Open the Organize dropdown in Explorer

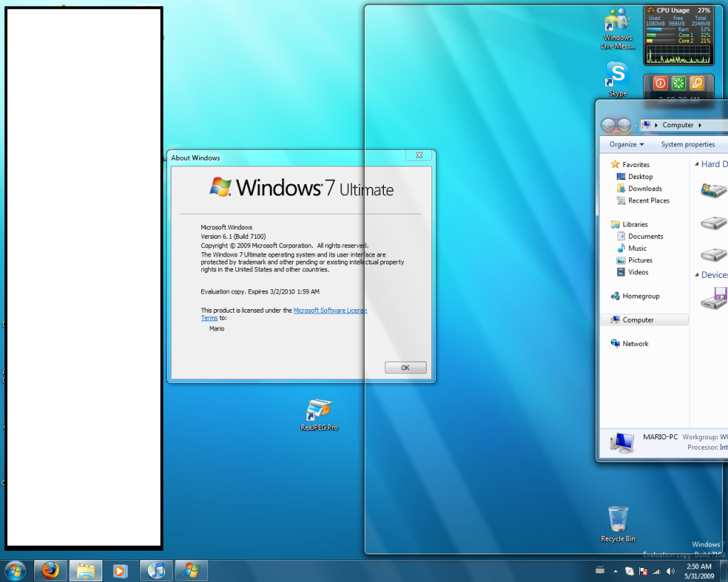(626, 144)
